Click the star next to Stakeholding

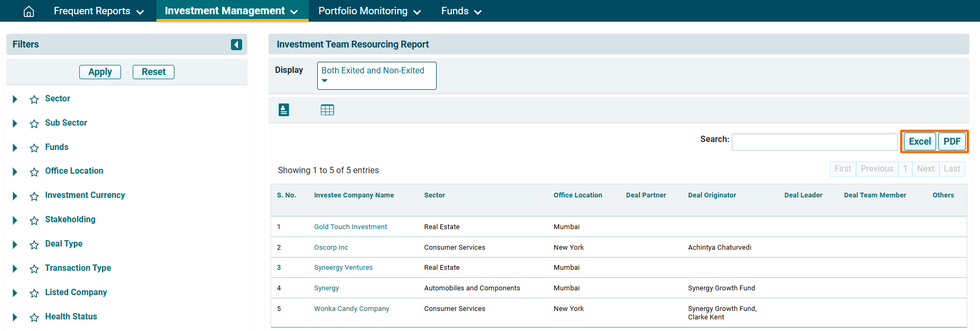coord(34,220)
